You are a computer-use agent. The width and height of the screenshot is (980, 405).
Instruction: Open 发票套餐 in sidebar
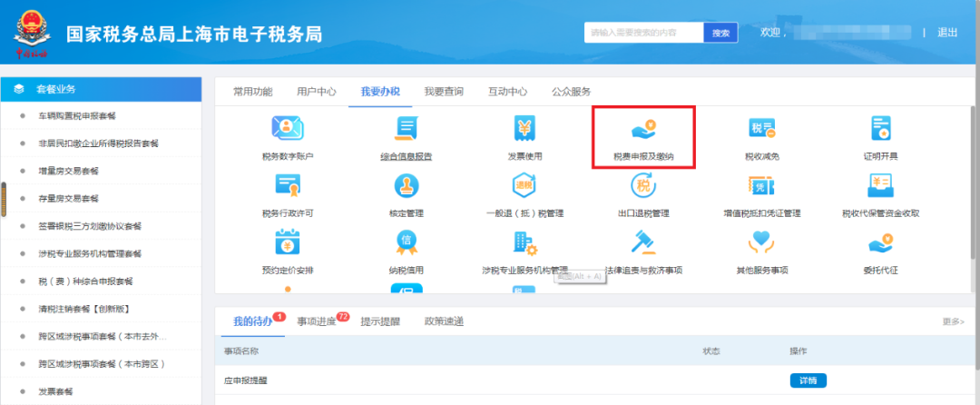55,391
